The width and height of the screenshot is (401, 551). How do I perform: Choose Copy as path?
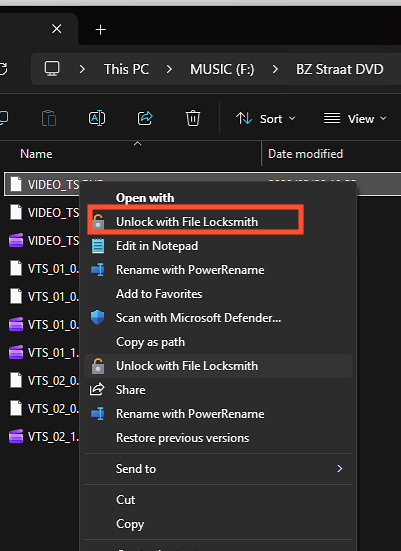point(218,342)
